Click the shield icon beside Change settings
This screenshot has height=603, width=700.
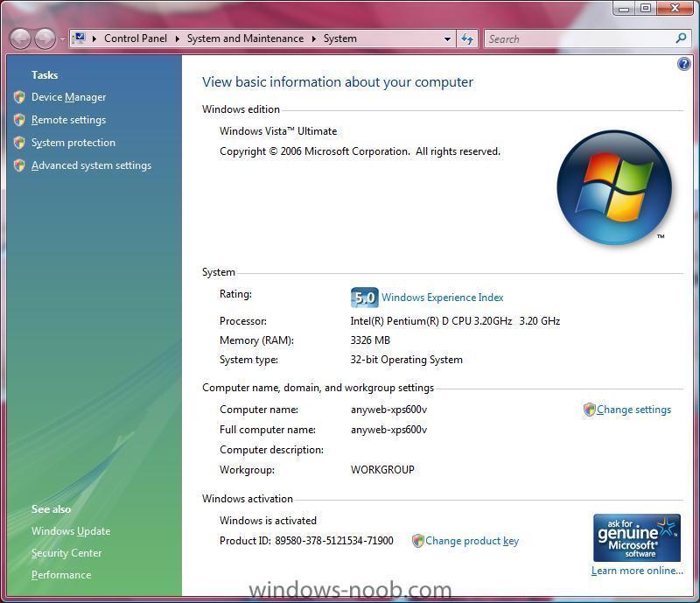pyautogui.click(x=589, y=409)
